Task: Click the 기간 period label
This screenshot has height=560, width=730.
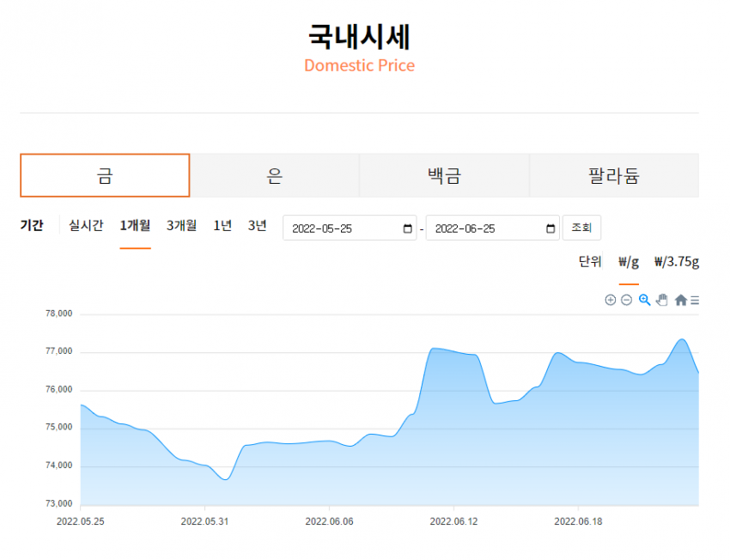Action: (x=32, y=226)
